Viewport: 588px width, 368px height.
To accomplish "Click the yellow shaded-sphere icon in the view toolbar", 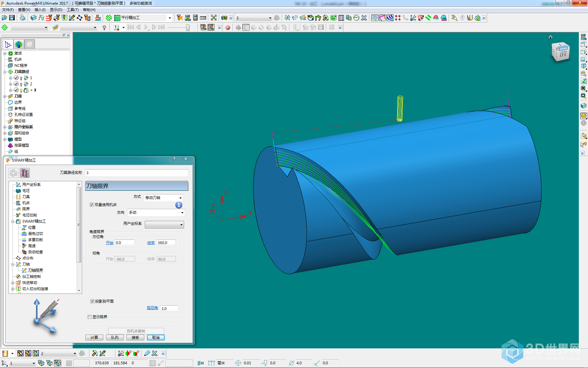I will (583, 116).
